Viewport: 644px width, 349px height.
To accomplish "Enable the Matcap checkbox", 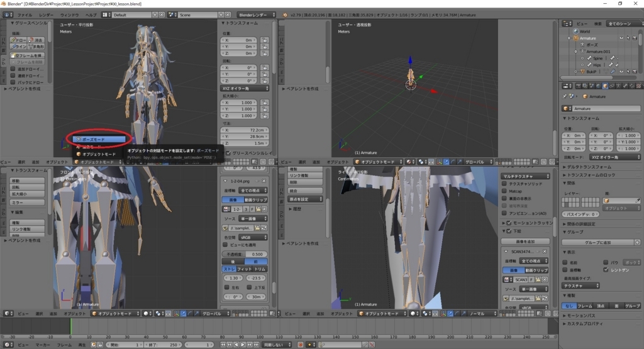I will click(504, 191).
